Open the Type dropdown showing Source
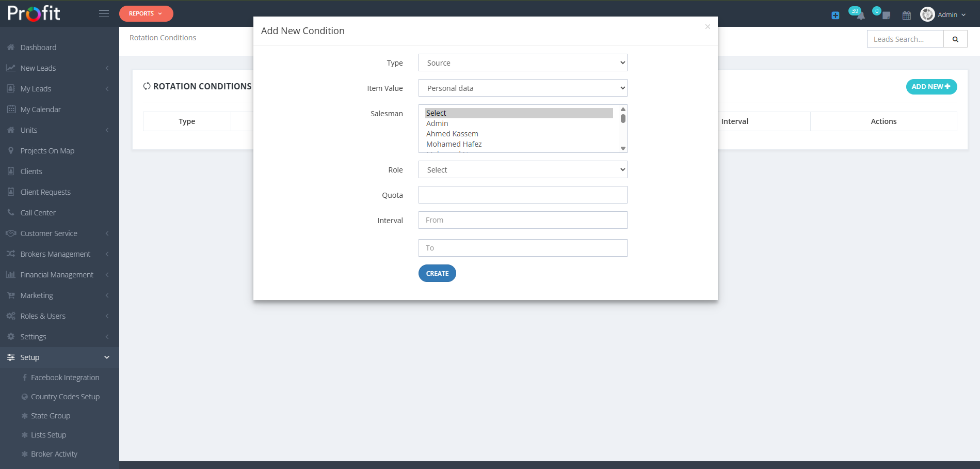 click(522, 62)
